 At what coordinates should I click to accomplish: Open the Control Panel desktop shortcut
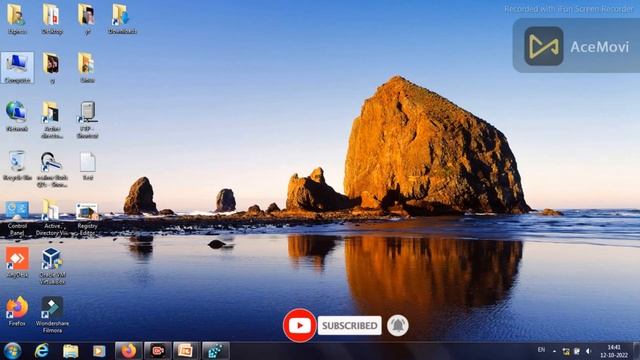tap(17, 218)
